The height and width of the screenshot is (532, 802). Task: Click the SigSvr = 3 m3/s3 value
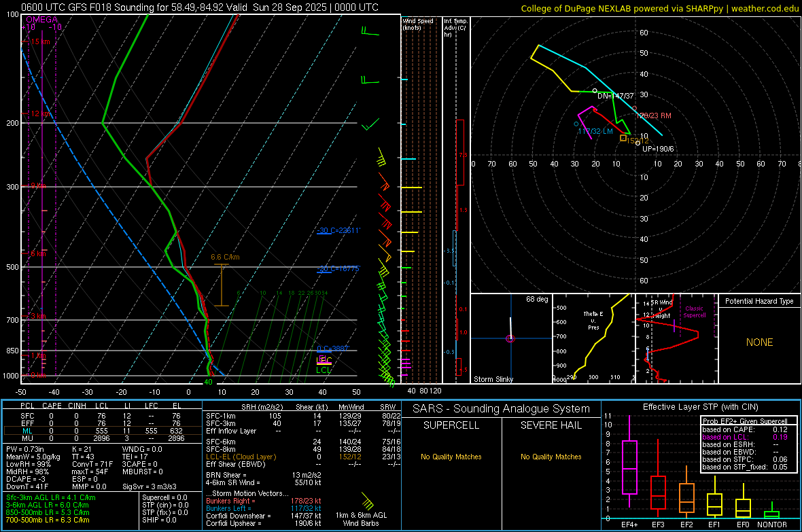point(150,486)
